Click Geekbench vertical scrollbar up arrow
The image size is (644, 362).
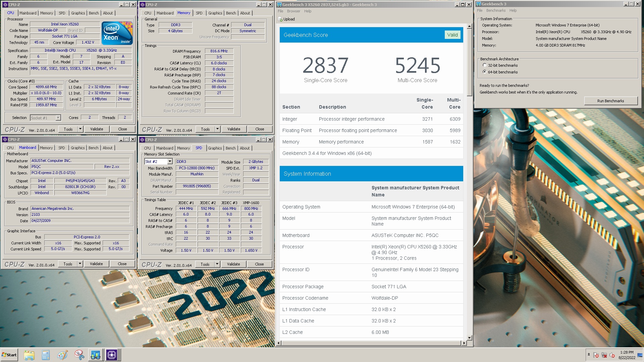[469, 26]
